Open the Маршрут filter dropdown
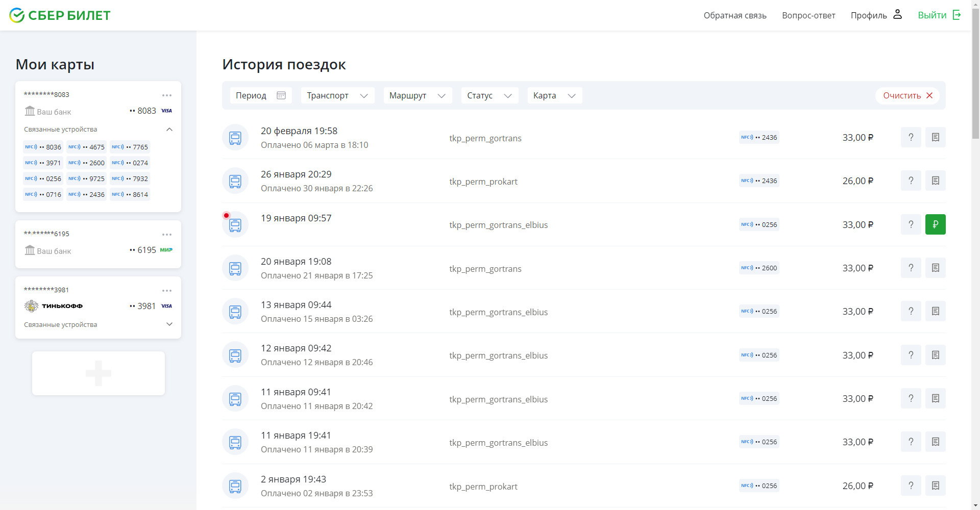Image resolution: width=980 pixels, height=510 pixels. (418, 95)
